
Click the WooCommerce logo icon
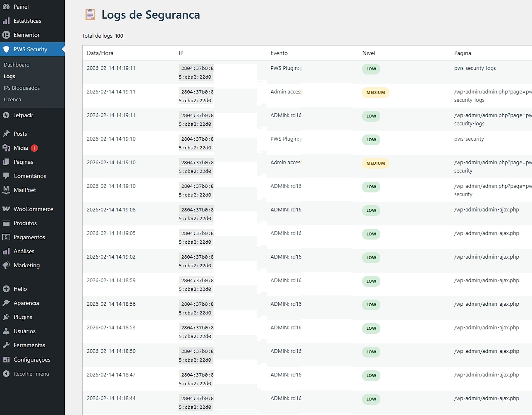6,209
